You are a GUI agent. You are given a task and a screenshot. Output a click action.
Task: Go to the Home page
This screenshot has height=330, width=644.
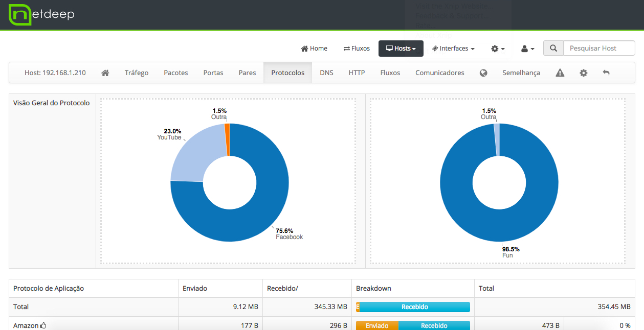pos(314,49)
